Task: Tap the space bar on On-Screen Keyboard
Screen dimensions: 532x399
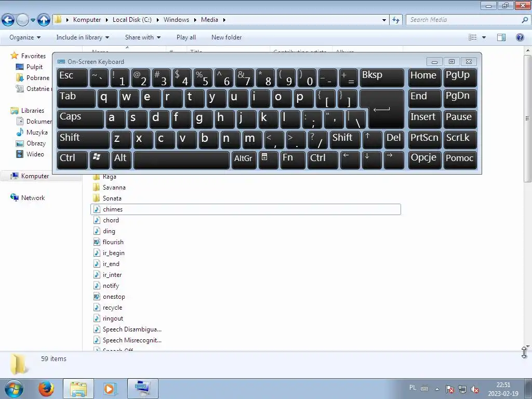Action: [x=181, y=160]
